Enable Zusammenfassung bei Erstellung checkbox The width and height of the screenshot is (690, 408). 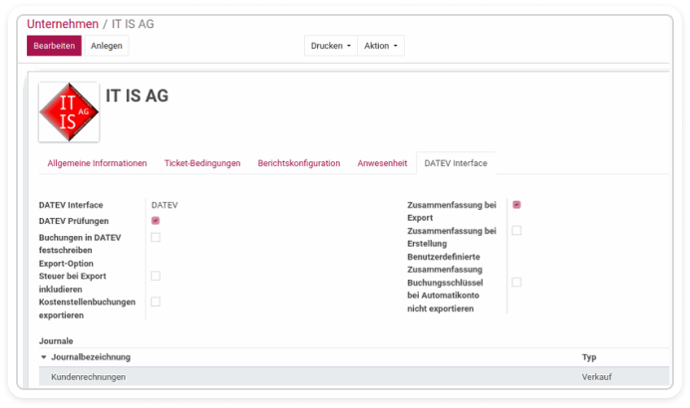(517, 231)
